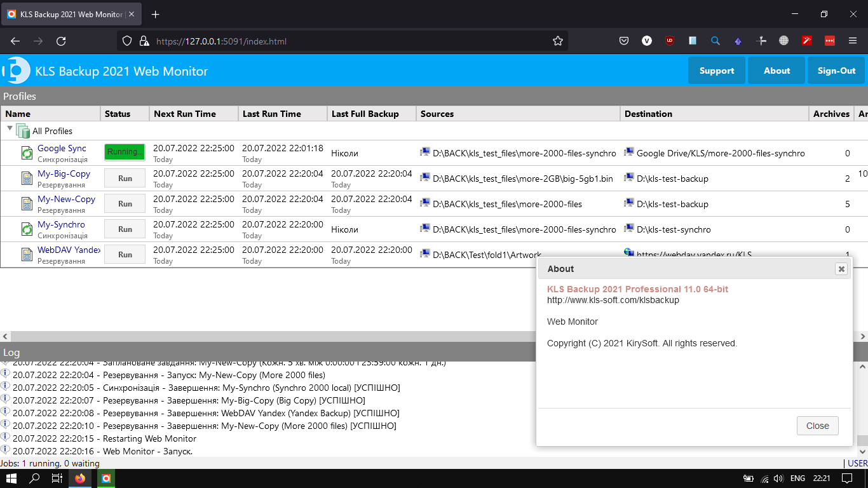The height and width of the screenshot is (488, 868).
Task: Click the info icon on the Restarting Web Monitor log line
Action: click(5, 437)
